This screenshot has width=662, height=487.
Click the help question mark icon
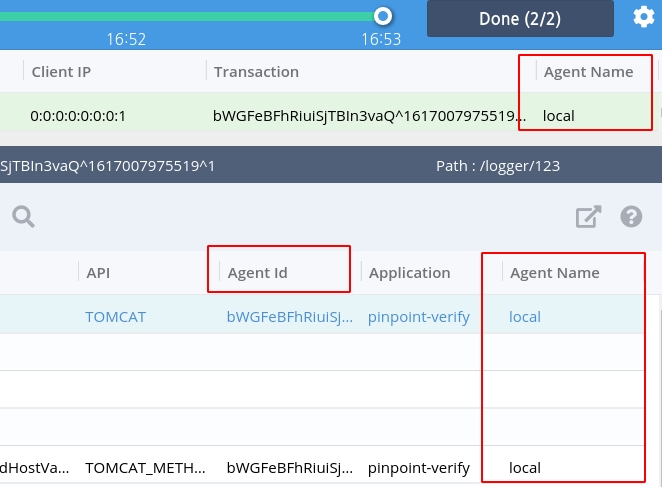pyautogui.click(x=631, y=216)
